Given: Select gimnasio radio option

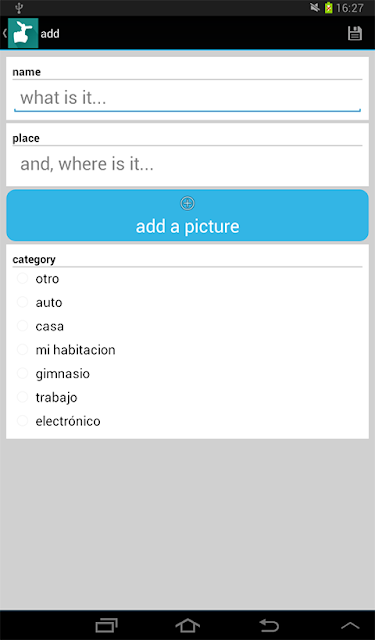Looking at the screenshot, I should 22,373.
